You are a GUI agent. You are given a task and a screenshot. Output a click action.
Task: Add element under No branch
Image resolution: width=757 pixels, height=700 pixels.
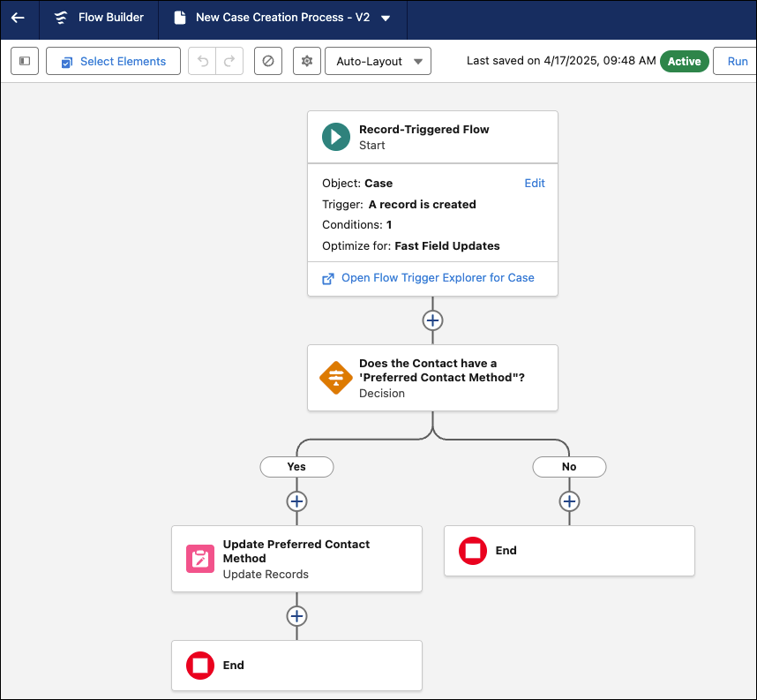pos(569,501)
